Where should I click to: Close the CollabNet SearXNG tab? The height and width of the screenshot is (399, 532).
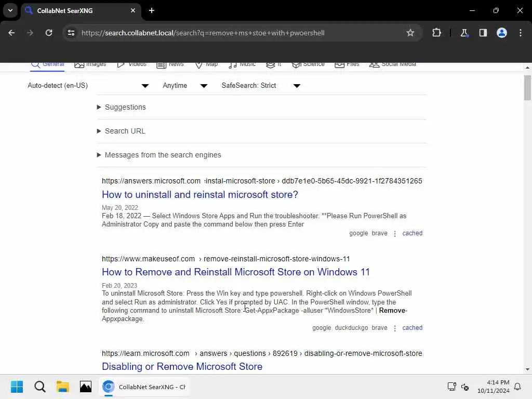(x=133, y=10)
